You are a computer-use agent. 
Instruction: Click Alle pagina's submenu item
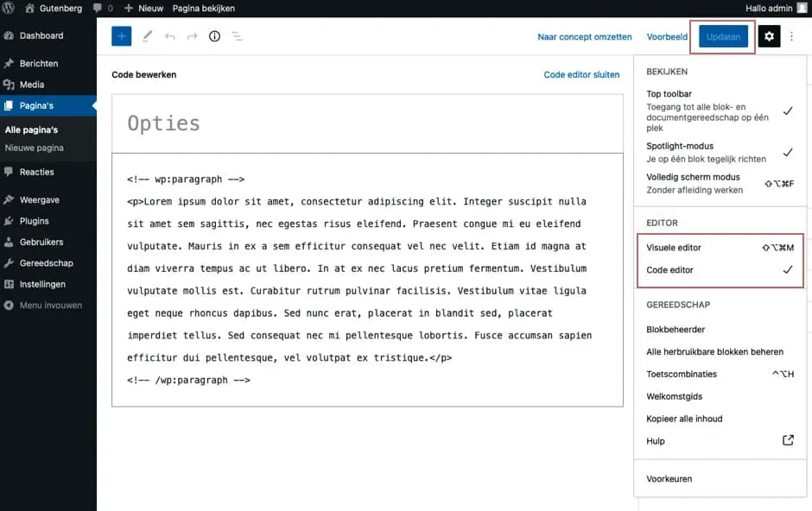pyautogui.click(x=31, y=129)
